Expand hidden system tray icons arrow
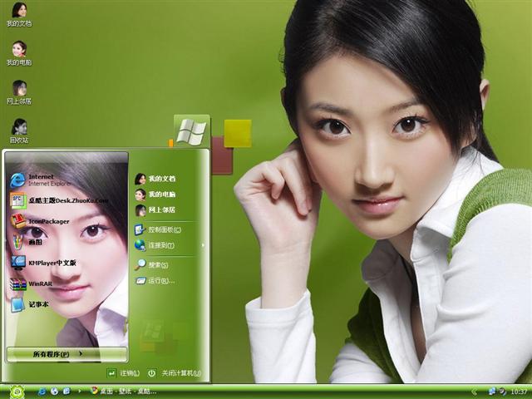This screenshot has width=532, height=399. tap(475, 392)
